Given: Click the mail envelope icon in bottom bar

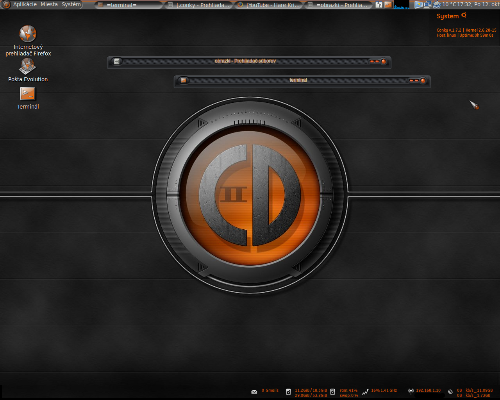Looking at the screenshot, I should click(254, 392).
